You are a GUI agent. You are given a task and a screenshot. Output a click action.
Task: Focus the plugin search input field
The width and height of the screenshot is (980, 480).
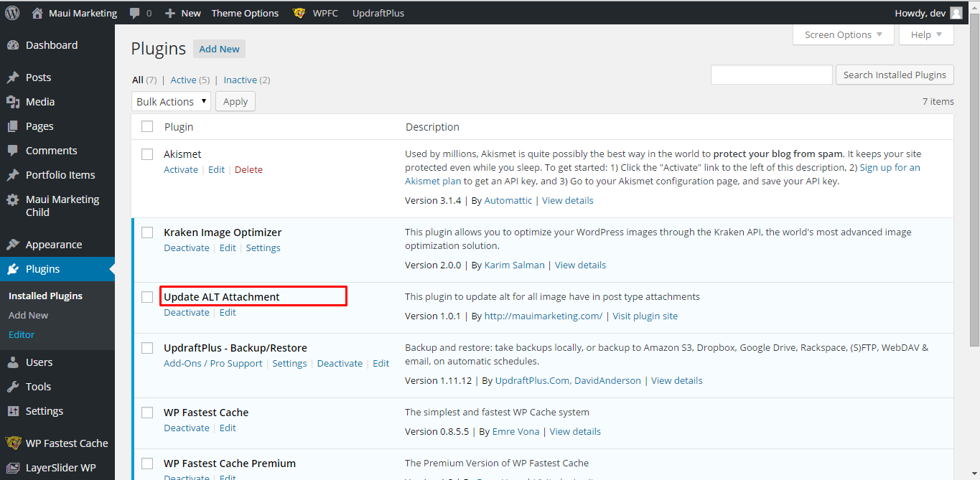pyautogui.click(x=771, y=75)
